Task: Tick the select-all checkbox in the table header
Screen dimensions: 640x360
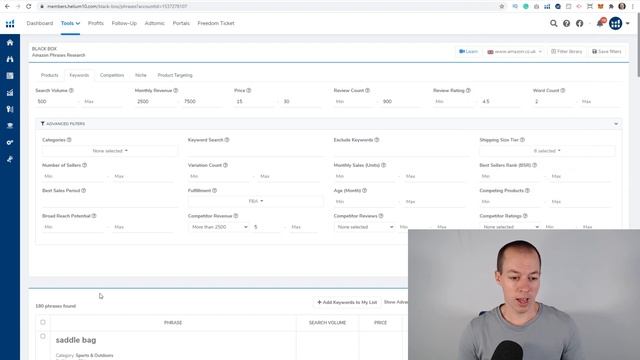Action: (x=43, y=322)
